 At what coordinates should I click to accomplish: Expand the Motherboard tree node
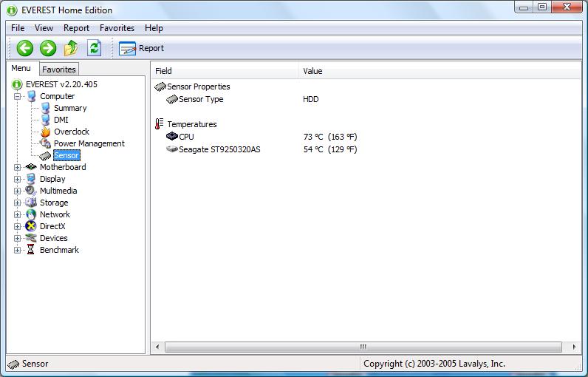pos(17,167)
